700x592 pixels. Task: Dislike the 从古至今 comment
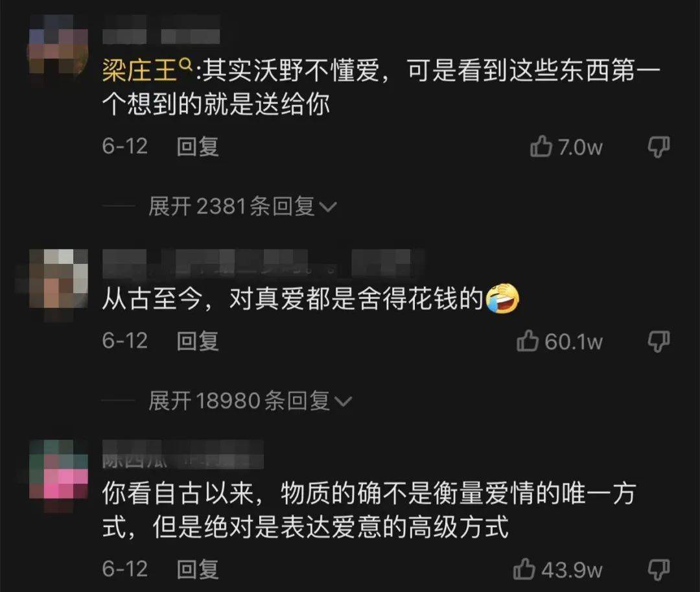[659, 342]
